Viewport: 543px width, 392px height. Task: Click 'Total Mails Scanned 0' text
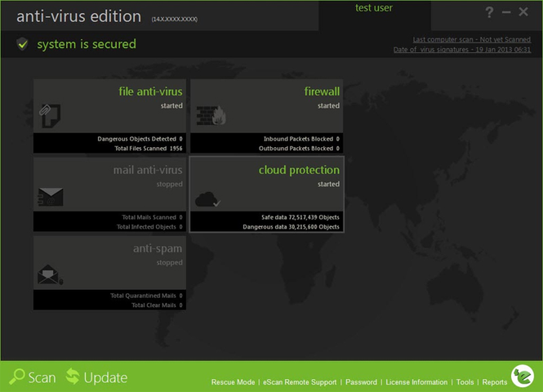tap(152, 217)
